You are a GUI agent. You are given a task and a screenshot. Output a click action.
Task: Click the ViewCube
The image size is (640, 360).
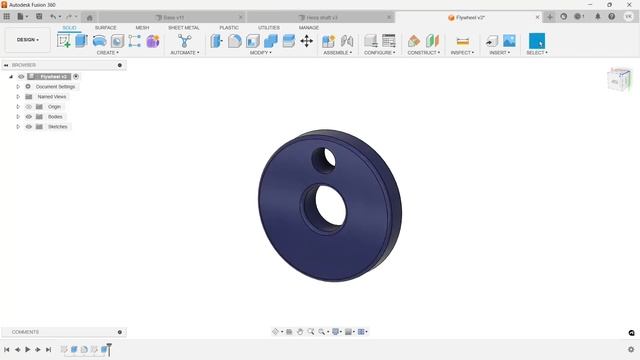[620, 79]
